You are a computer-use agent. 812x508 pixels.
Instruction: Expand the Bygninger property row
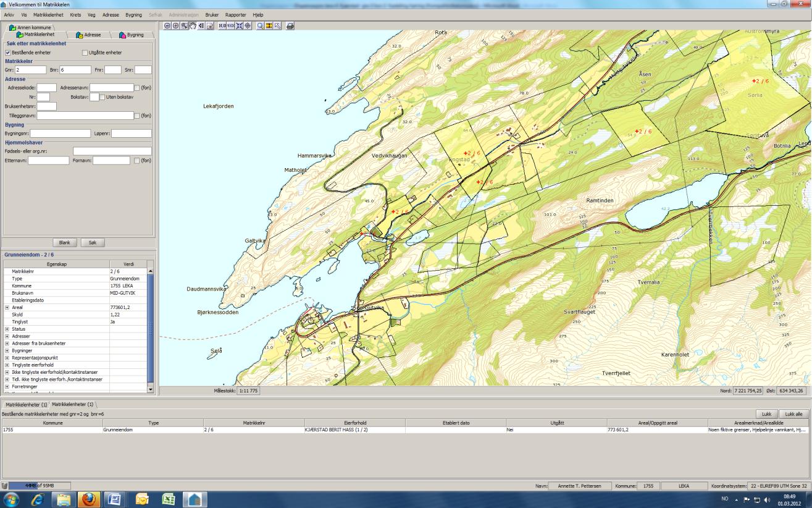click(7, 350)
